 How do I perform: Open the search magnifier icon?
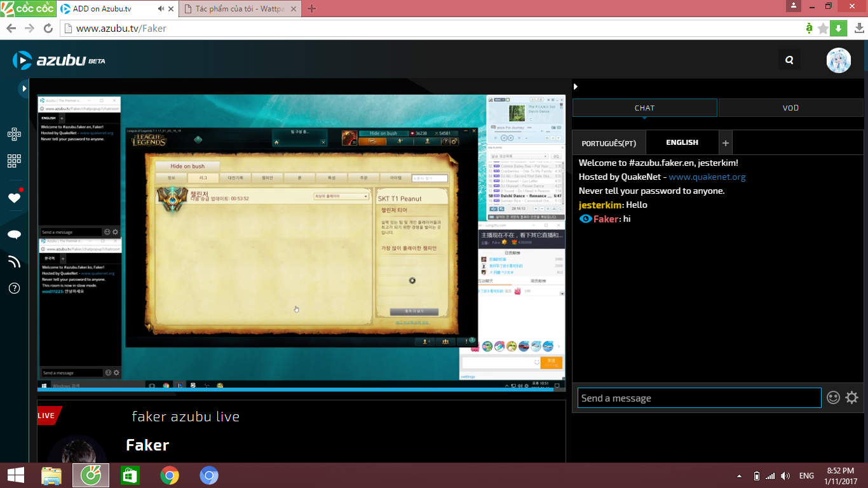coord(789,60)
